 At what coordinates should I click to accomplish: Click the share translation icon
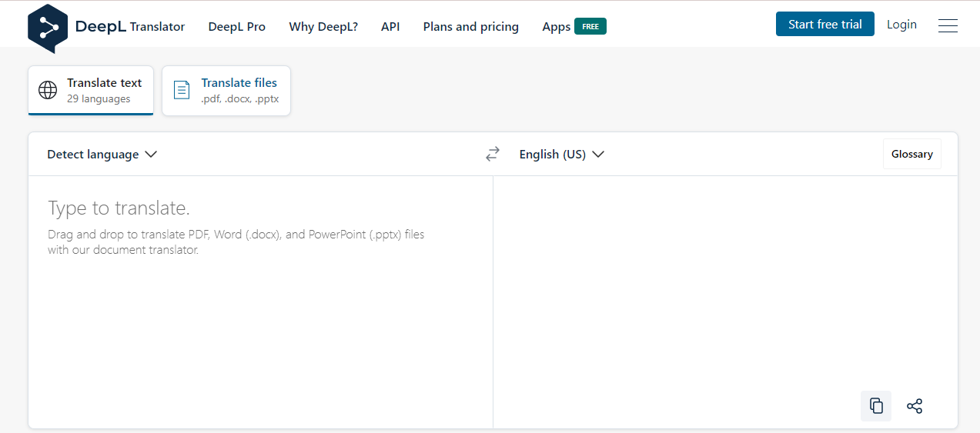point(915,406)
